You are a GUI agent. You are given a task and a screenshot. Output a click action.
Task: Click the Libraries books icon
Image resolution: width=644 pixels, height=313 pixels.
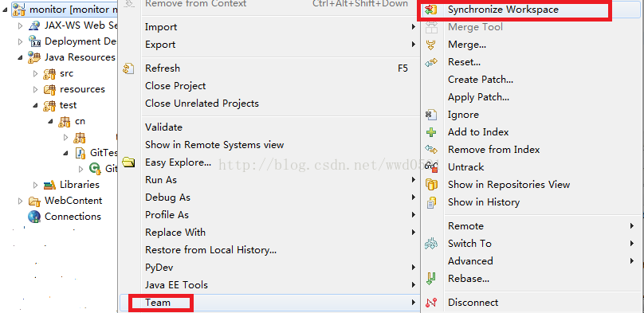tap(49, 185)
